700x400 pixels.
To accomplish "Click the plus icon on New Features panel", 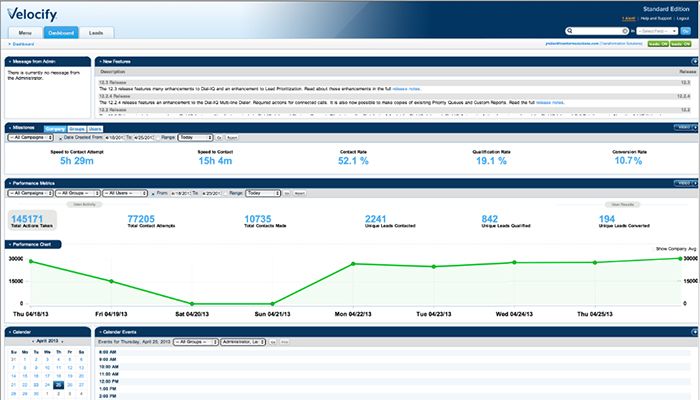I will 99,61.
